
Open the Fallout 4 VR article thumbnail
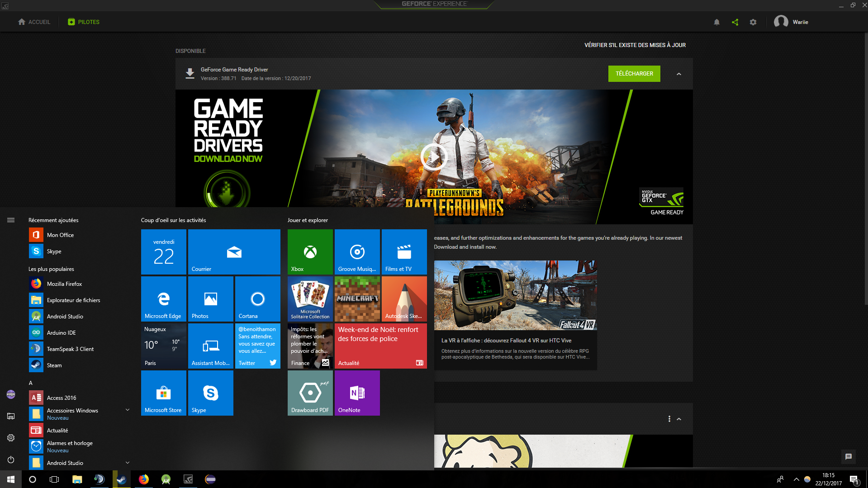click(515, 295)
